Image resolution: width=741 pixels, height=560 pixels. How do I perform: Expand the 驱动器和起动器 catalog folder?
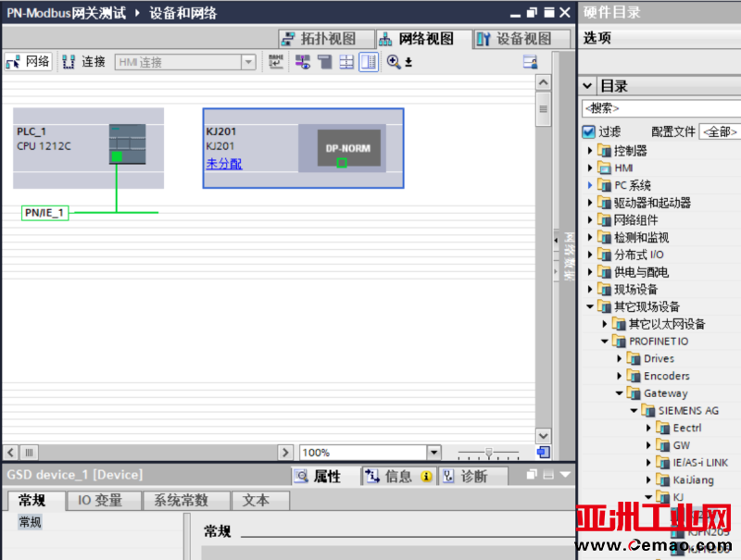coord(590,203)
